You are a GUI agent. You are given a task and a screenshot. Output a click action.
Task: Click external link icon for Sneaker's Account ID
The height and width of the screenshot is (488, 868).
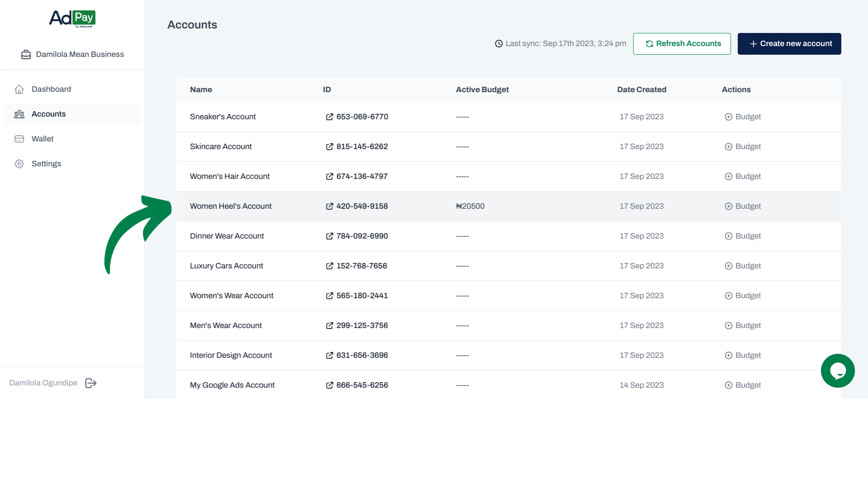[330, 117]
